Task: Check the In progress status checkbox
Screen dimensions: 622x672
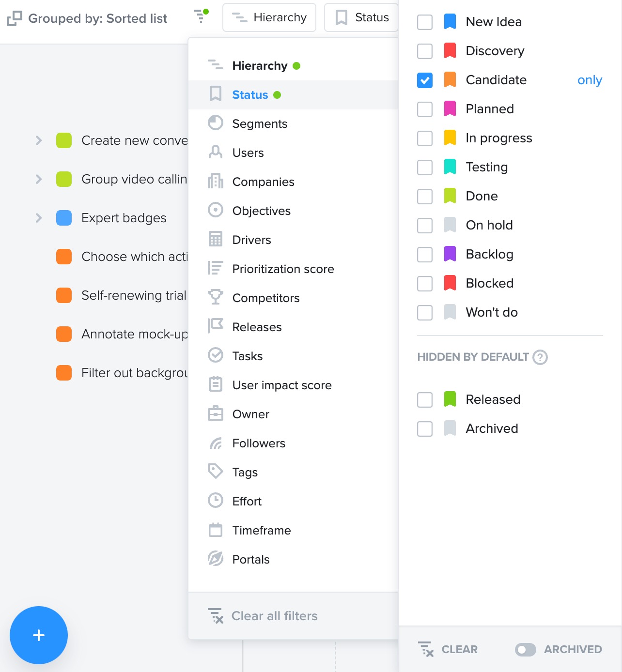Action: tap(425, 138)
